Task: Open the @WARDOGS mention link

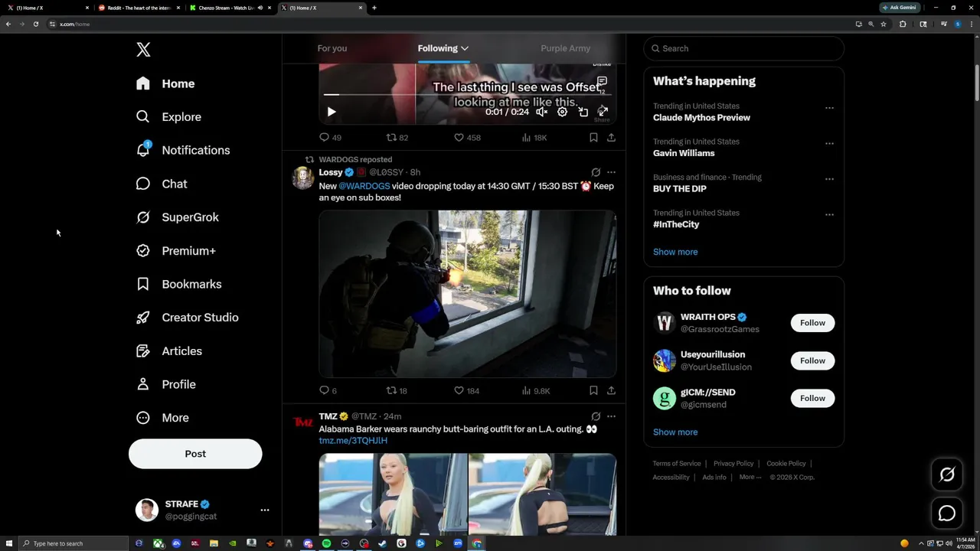Action: pos(364,186)
